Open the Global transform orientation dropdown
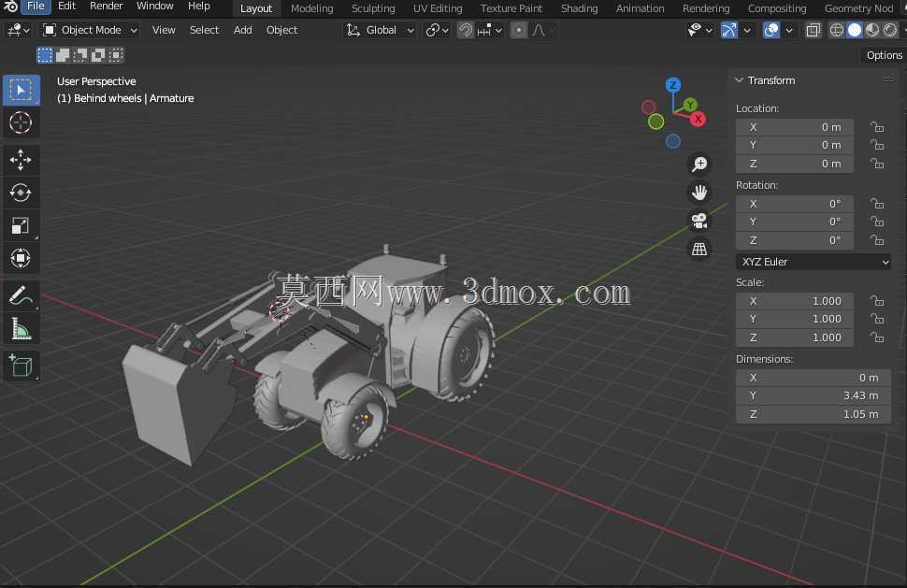This screenshot has width=907, height=588. [x=380, y=30]
